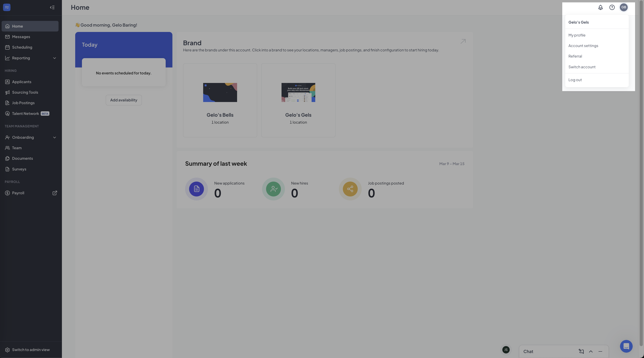Click the GB user avatar
This screenshot has height=358, width=644.
(624, 7)
